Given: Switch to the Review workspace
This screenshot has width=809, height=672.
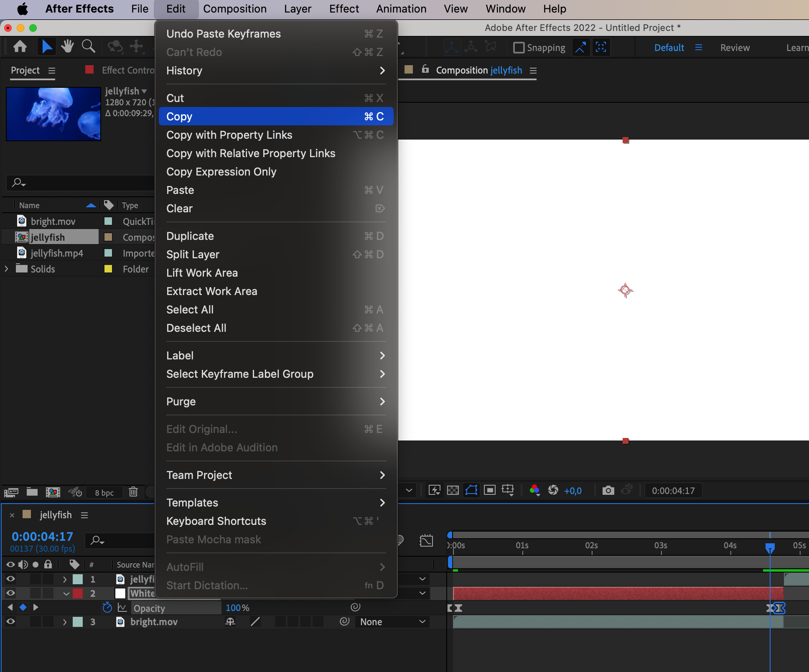Looking at the screenshot, I should (735, 48).
